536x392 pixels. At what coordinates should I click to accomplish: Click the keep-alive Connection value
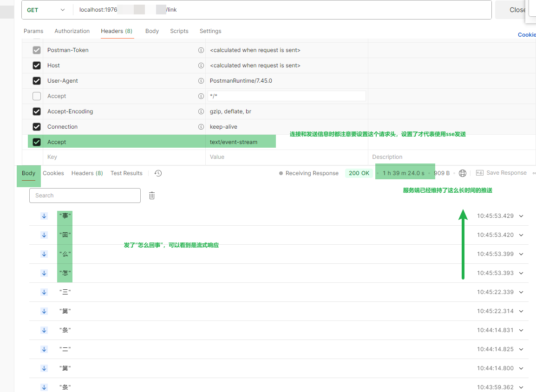pyautogui.click(x=223, y=127)
